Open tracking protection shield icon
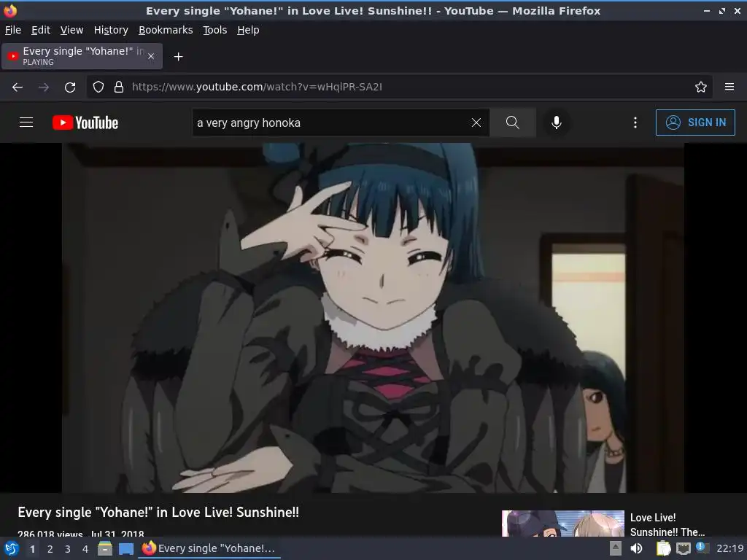The height and width of the screenshot is (560, 747). (x=98, y=87)
